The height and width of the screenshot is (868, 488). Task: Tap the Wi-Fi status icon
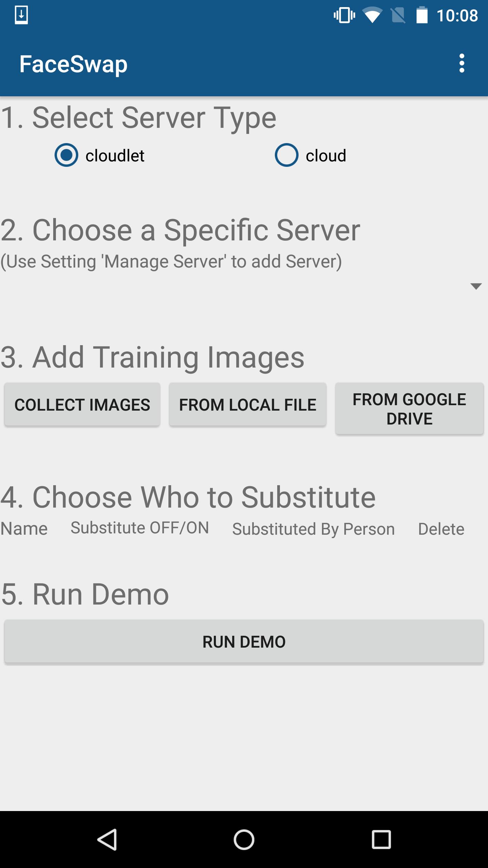(x=372, y=16)
